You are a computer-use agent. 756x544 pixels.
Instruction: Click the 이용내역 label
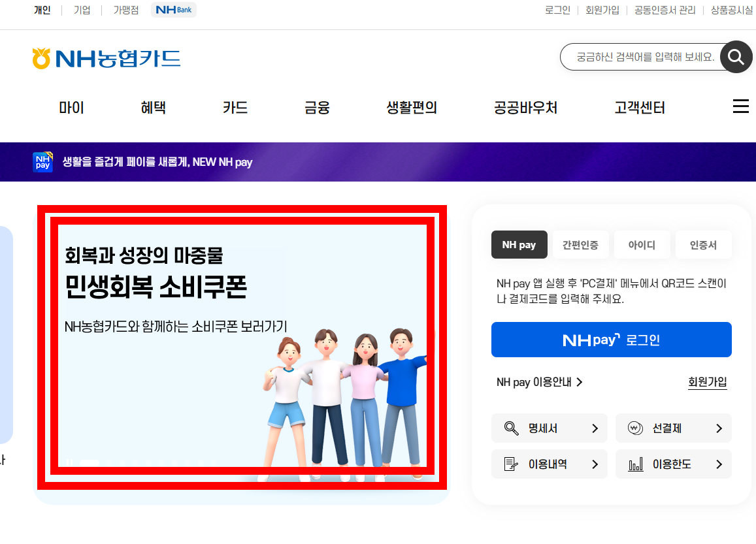tap(548, 464)
